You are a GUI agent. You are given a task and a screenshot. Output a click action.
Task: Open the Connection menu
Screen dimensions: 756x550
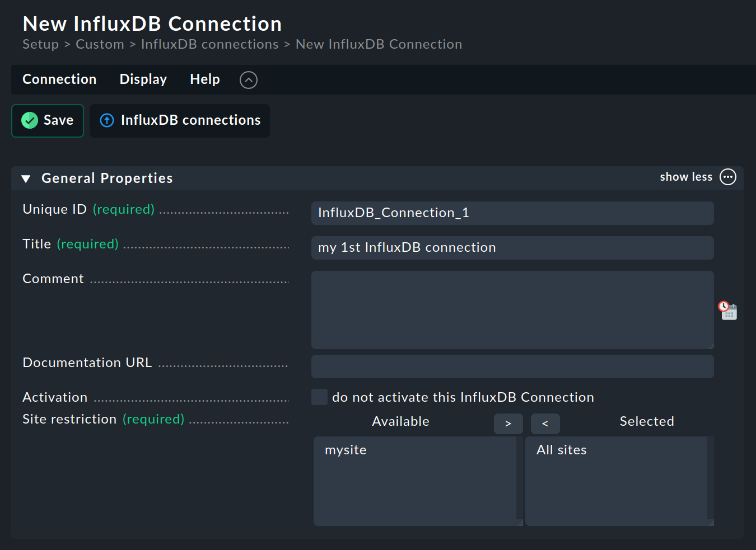pos(59,79)
